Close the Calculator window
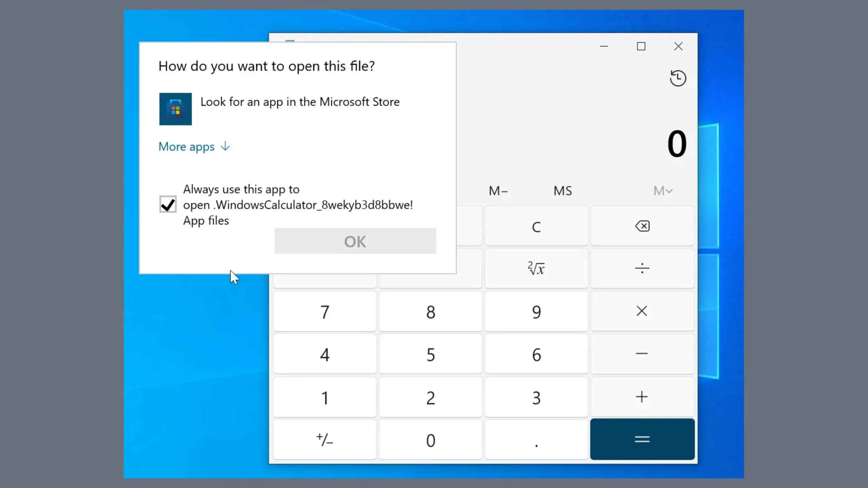The image size is (868, 488). [678, 46]
